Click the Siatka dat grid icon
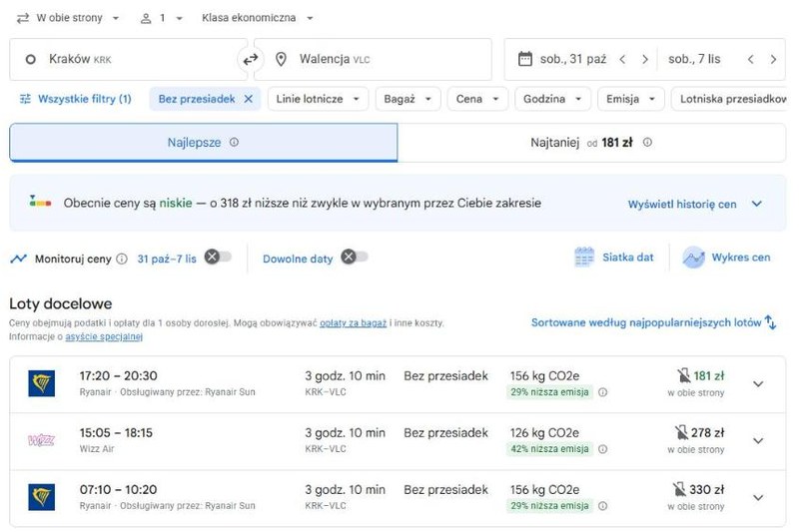799x532 pixels. (x=584, y=258)
